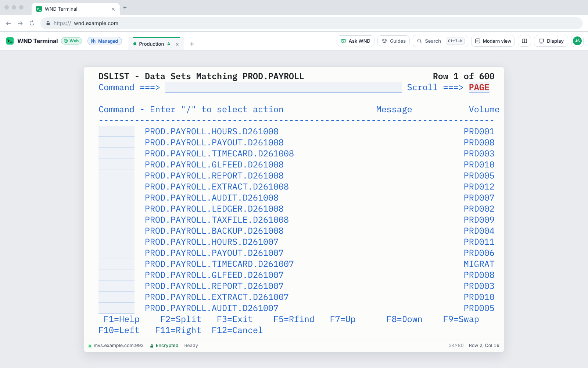Viewport: 588px width, 368px height.
Task: Click the F11=Right function key
Action: [x=178, y=330]
